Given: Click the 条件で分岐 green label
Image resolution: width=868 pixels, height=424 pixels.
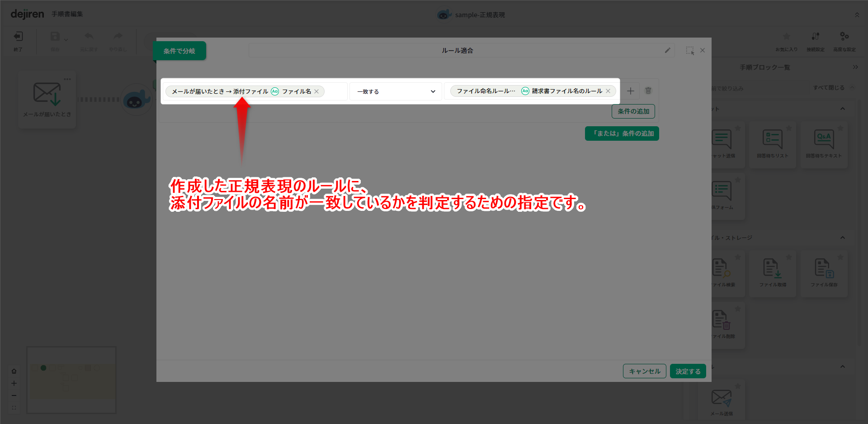Looking at the screenshot, I should click(179, 51).
